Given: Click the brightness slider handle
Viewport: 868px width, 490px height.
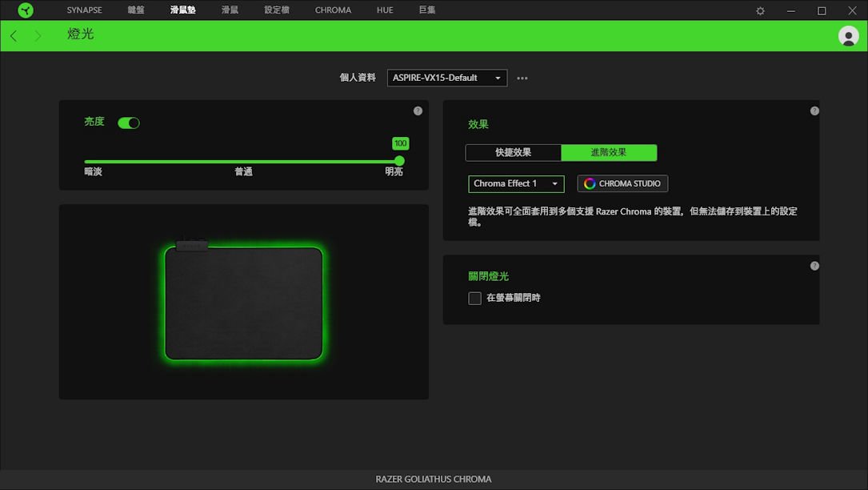Looking at the screenshot, I should point(399,161).
